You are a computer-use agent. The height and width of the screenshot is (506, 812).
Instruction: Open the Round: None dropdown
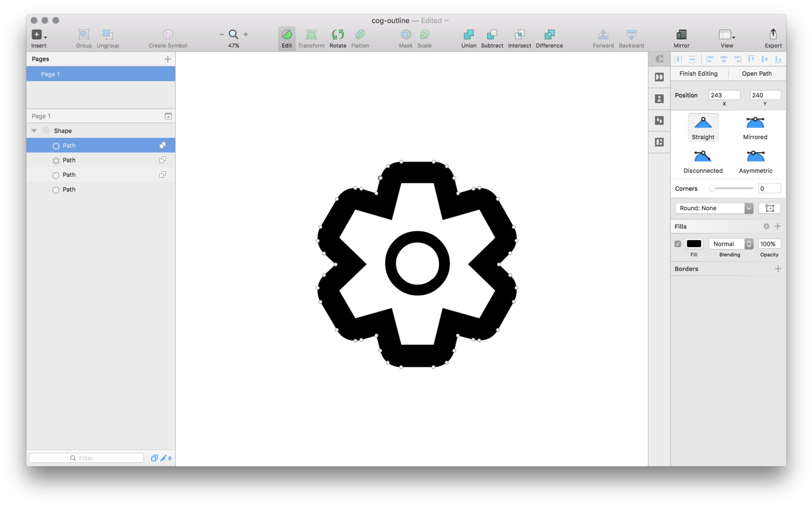pos(715,208)
